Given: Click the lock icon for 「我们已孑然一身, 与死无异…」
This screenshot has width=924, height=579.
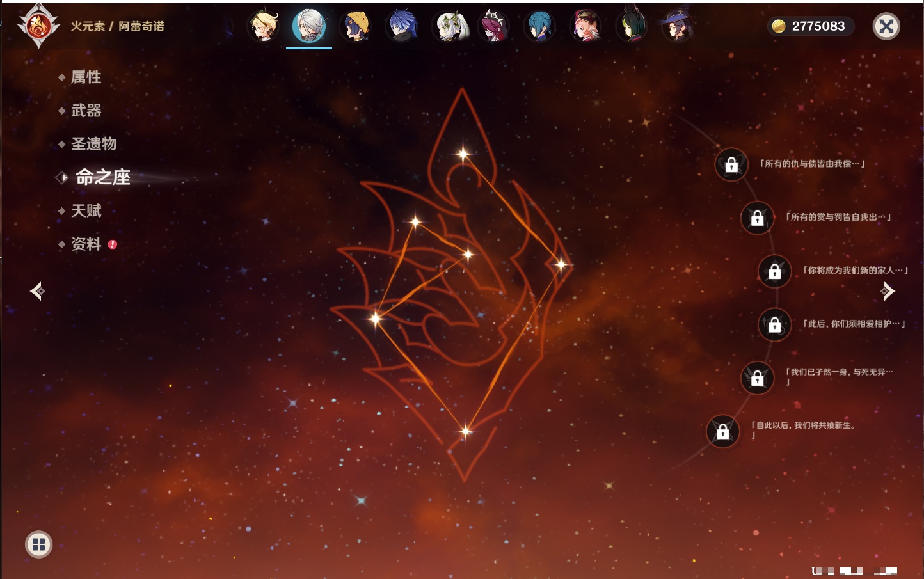Looking at the screenshot, I should 757,377.
